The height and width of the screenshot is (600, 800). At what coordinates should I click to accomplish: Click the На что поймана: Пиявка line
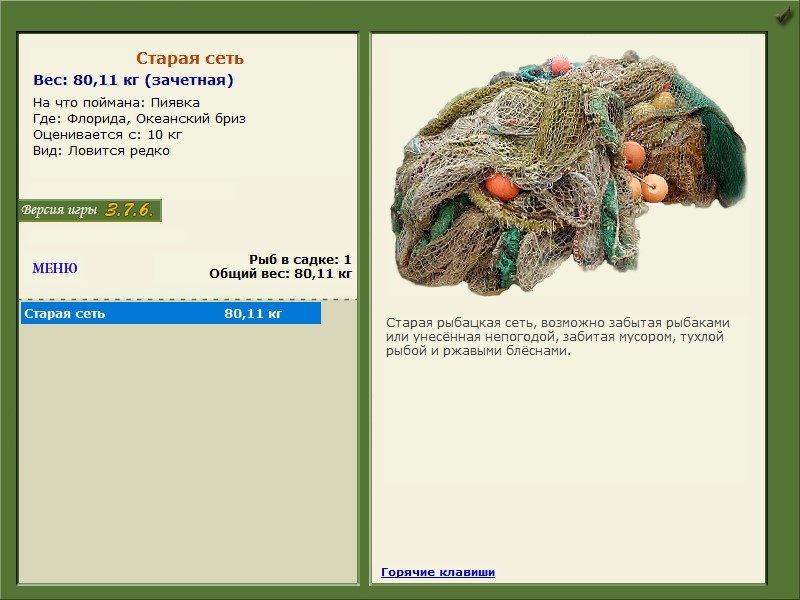pyautogui.click(x=116, y=103)
